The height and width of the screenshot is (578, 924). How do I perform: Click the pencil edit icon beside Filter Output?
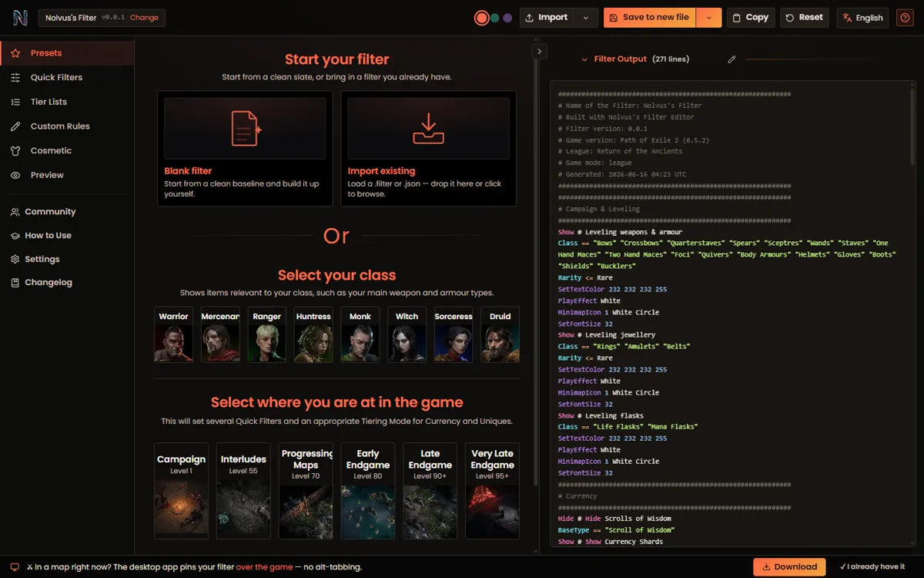click(731, 59)
